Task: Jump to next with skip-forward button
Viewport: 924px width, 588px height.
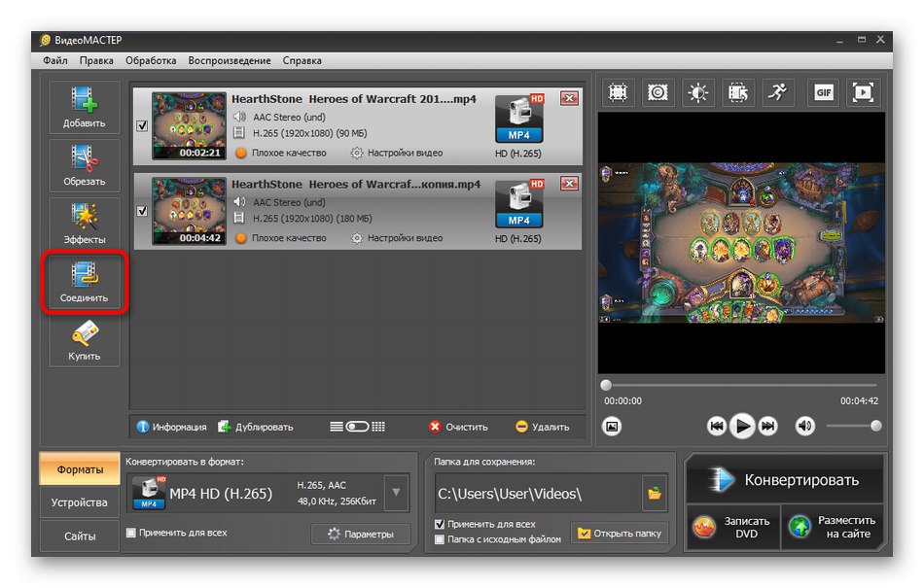Action: click(767, 426)
